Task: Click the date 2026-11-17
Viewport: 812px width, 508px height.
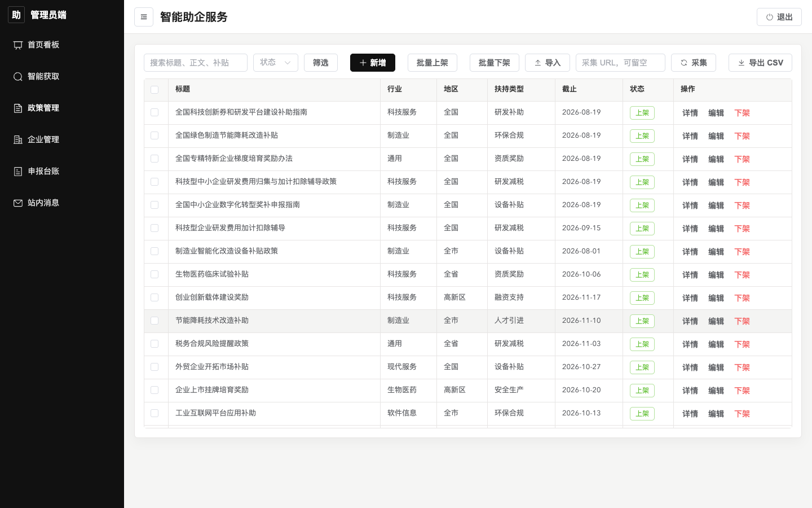Action: tap(581, 297)
